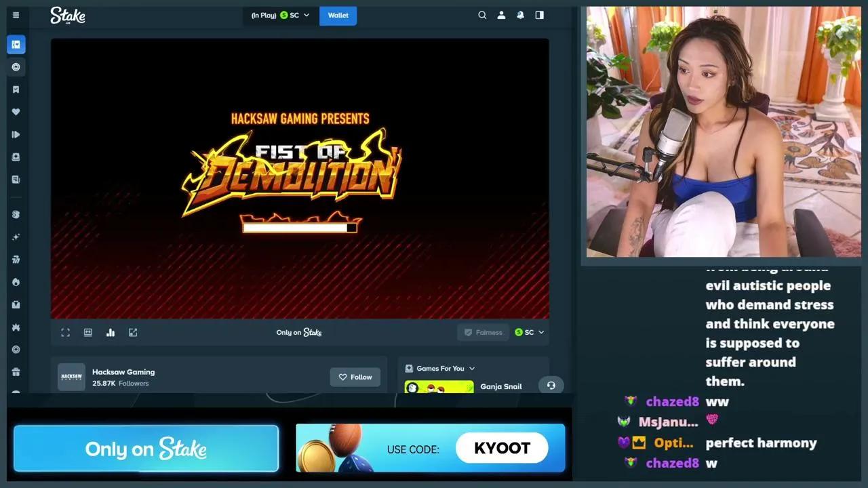Follow Hacksaw Gaming
Viewport: 868px width, 488px height.
click(355, 377)
